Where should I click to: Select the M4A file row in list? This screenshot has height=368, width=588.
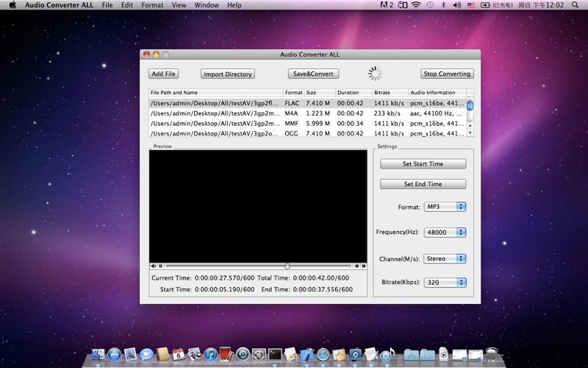point(308,113)
